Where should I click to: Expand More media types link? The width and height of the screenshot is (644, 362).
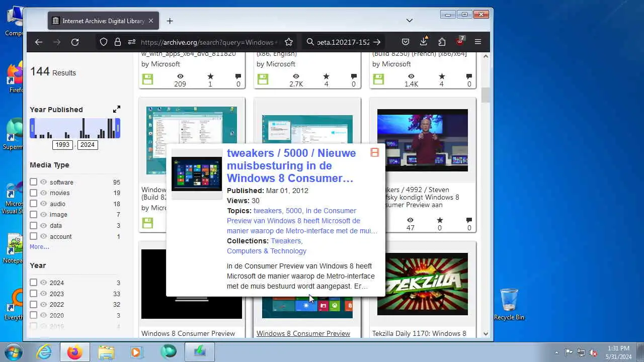[x=39, y=247]
